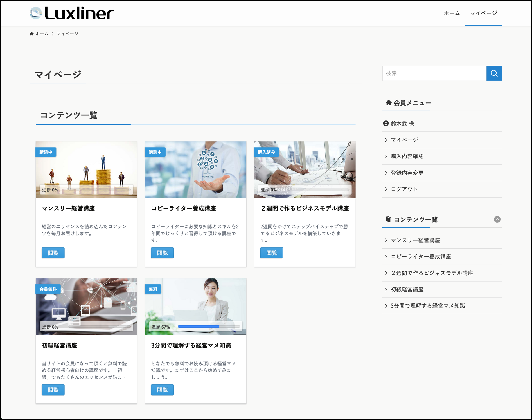
Task: Click the house icon beside 会員メニュー
Action: coord(388,103)
